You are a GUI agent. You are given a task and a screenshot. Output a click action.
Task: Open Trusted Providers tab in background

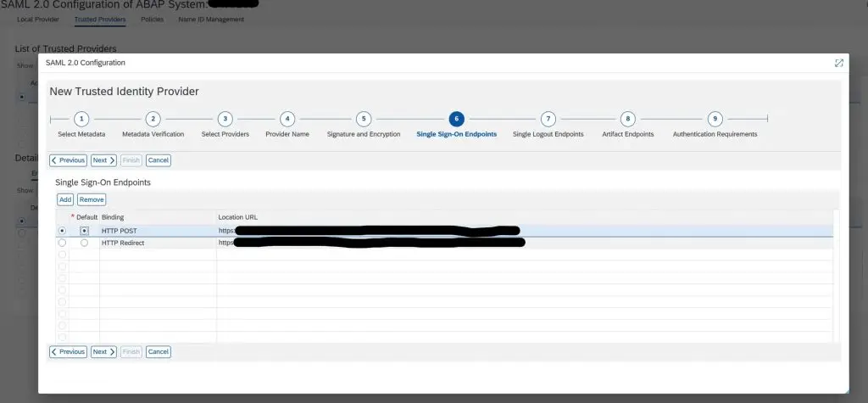pyautogui.click(x=100, y=20)
